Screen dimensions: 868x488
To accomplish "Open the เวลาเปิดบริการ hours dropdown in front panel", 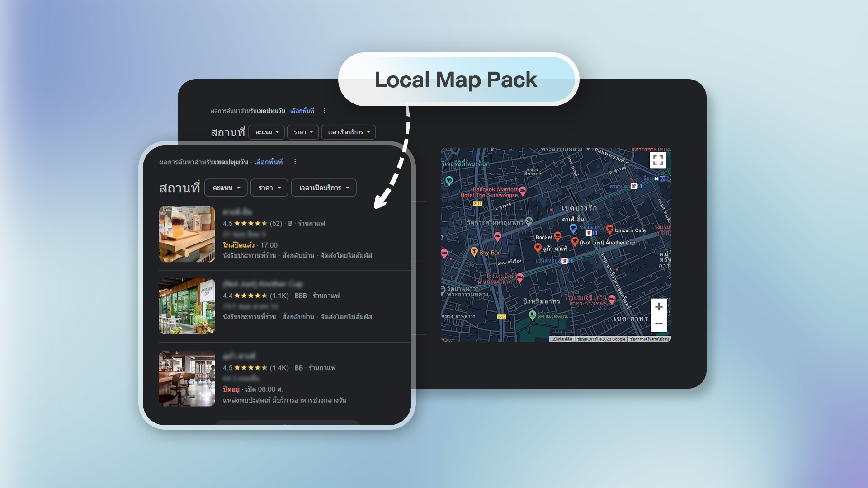I will [x=324, y=188].
